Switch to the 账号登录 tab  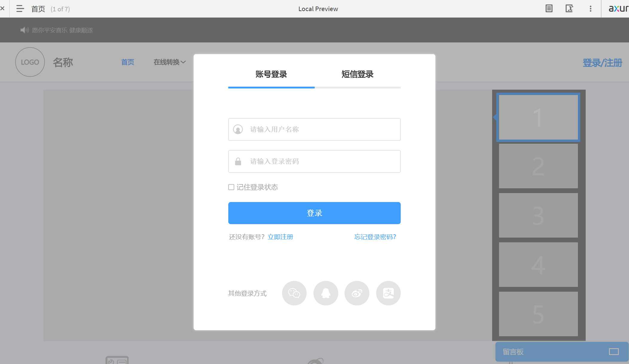271,74
